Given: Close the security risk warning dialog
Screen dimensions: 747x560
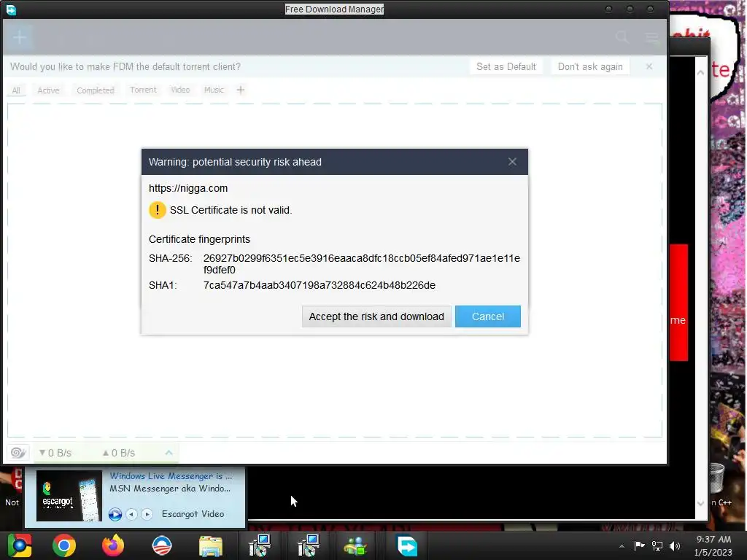Looking at the screenshot, I should [x=512, y=162].
